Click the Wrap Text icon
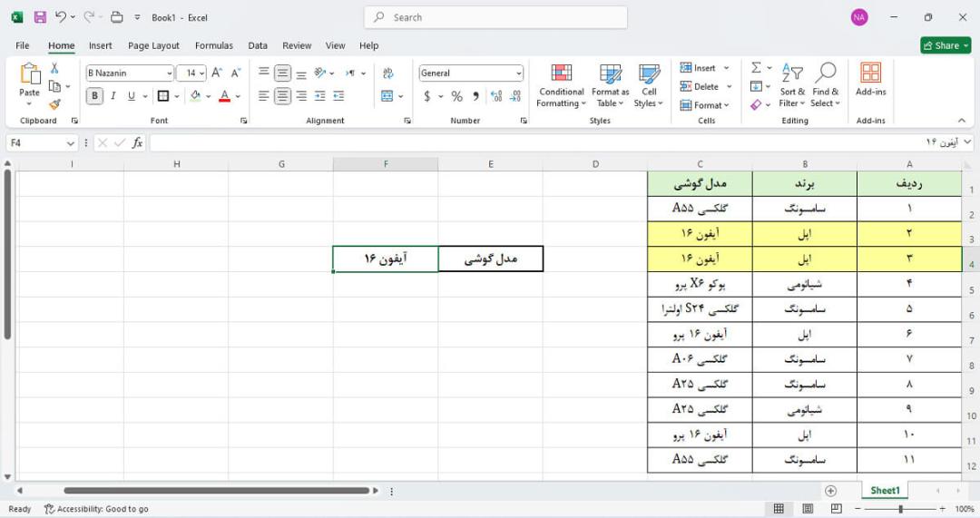This screenshot has height=518, width=980. point(388,73)
